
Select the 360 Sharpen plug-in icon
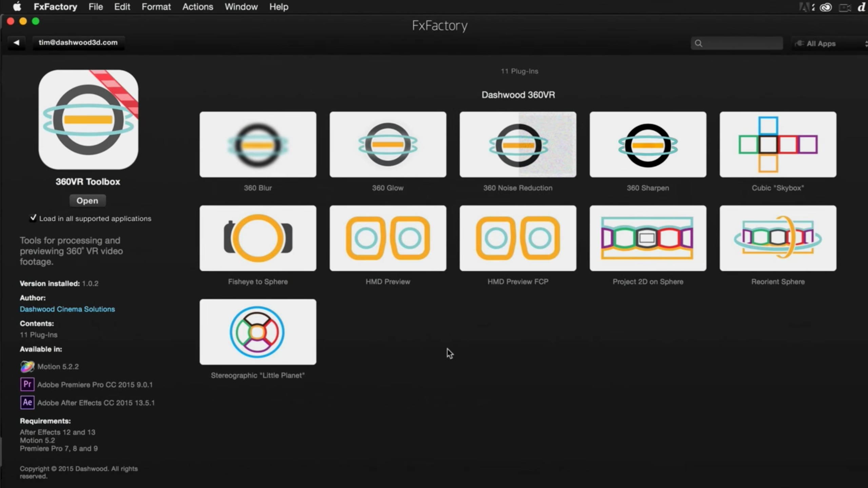648,144
